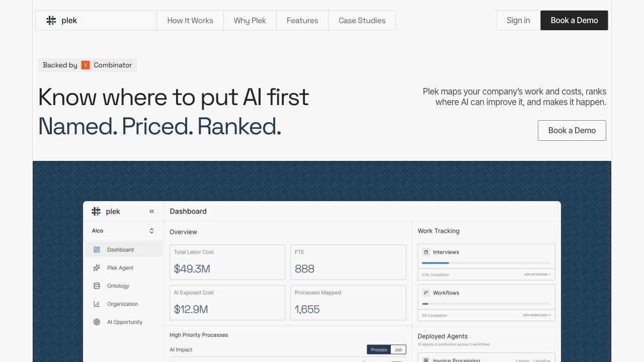644x362 pixels.
Task: Collapse sidebar with double-chevron icon
Action: 151,212
